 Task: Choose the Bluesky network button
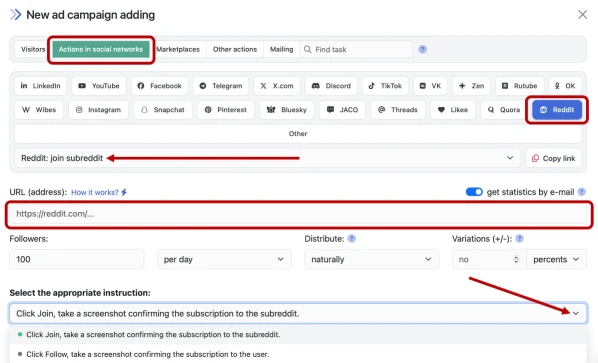pos(287,110)
